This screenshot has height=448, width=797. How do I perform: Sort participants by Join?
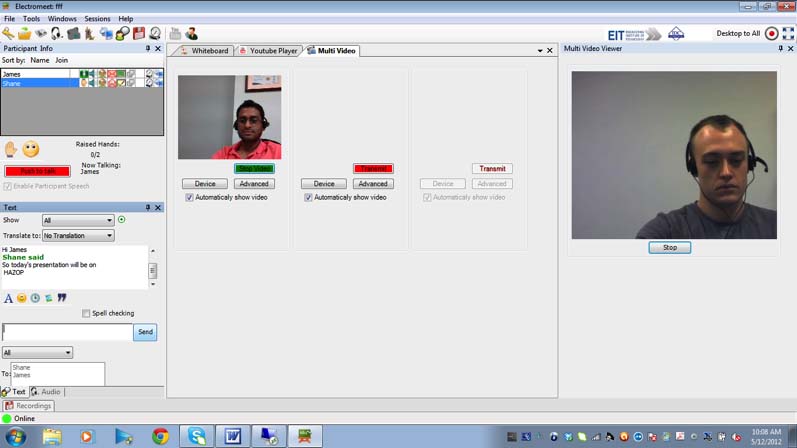62,60
